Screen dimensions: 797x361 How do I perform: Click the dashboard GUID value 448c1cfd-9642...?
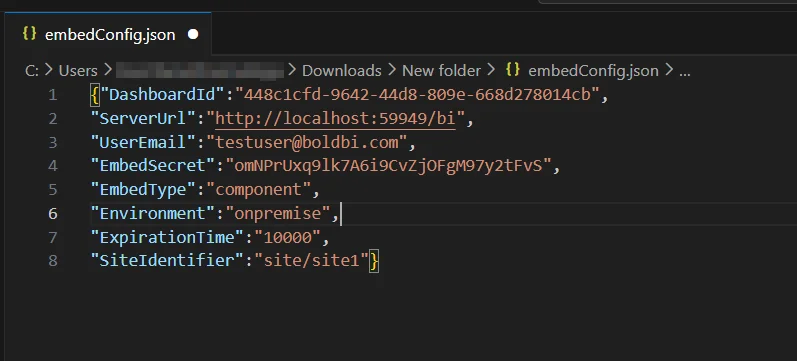point(417,95)
